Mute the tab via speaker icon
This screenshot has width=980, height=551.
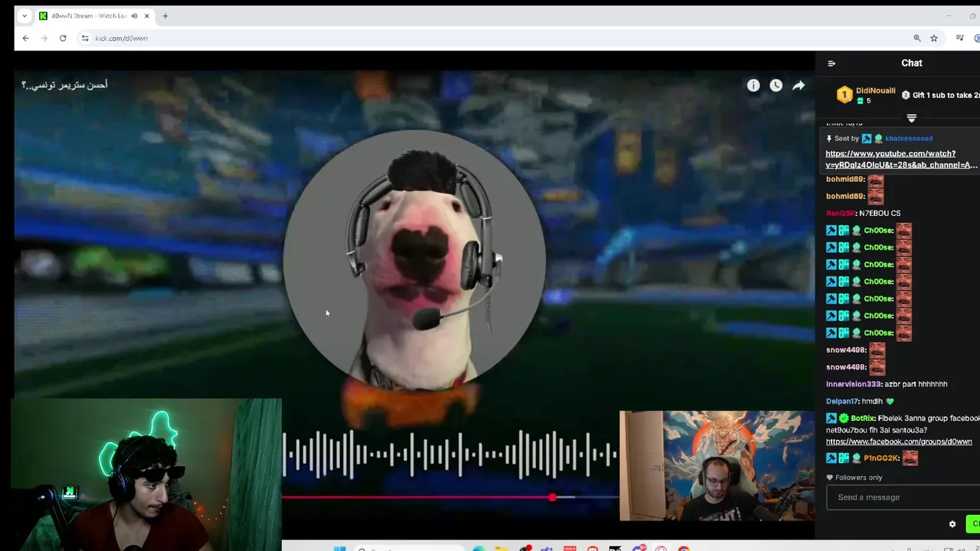135,16
